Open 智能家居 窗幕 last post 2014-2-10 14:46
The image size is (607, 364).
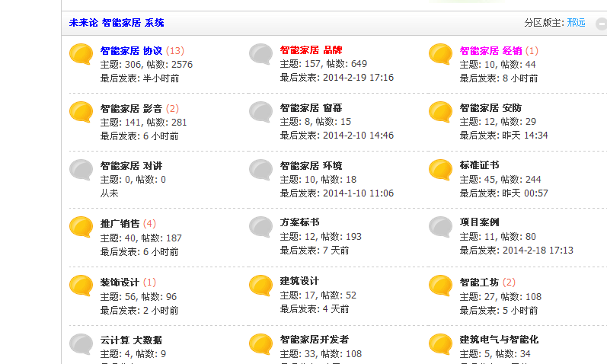pyautogui.click(x=357, y=136)
